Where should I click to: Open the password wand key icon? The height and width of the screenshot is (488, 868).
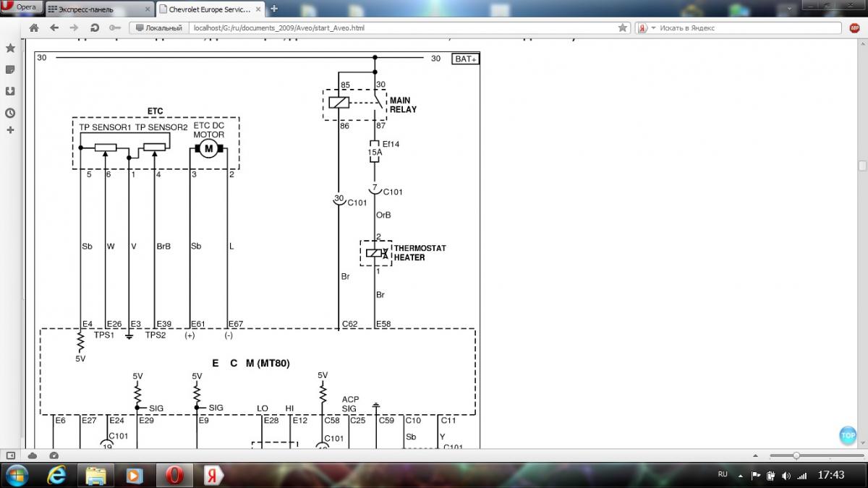(x=114, y=27)
